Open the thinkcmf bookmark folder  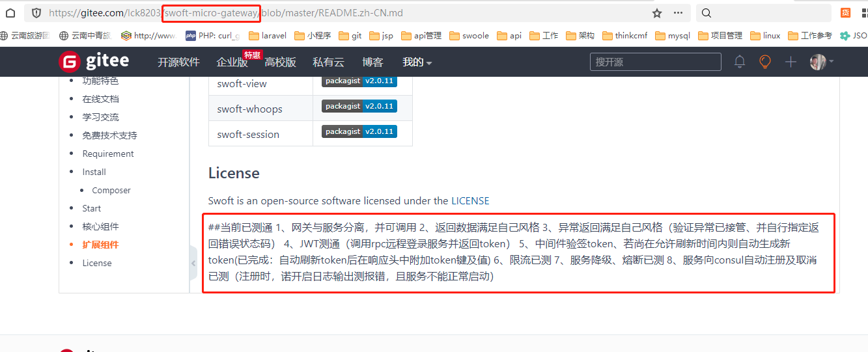coord(625,36)
